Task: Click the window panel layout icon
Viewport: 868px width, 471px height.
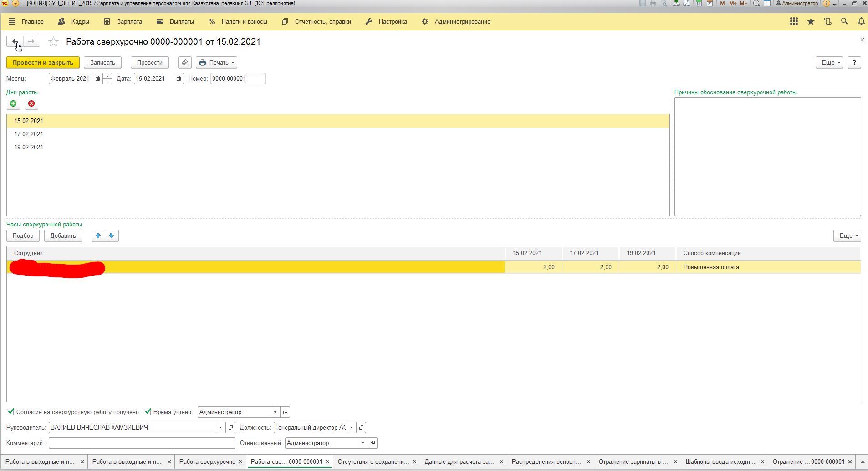Action: [767, 3]
